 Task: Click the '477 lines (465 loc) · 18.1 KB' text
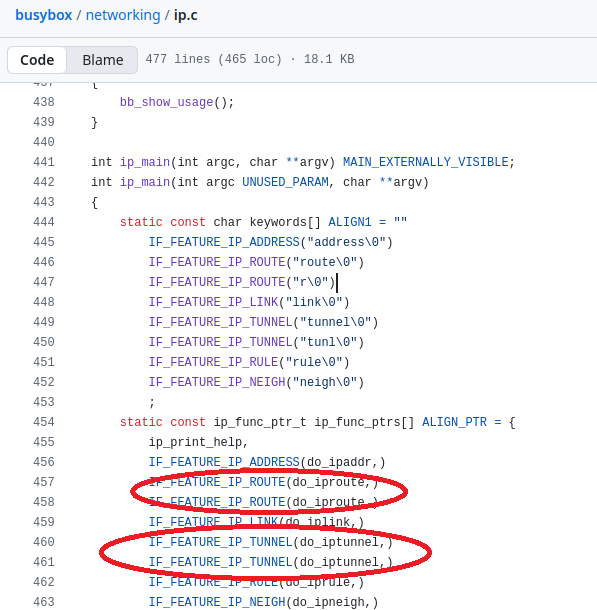pyautogui.click(x=250, y=59)
